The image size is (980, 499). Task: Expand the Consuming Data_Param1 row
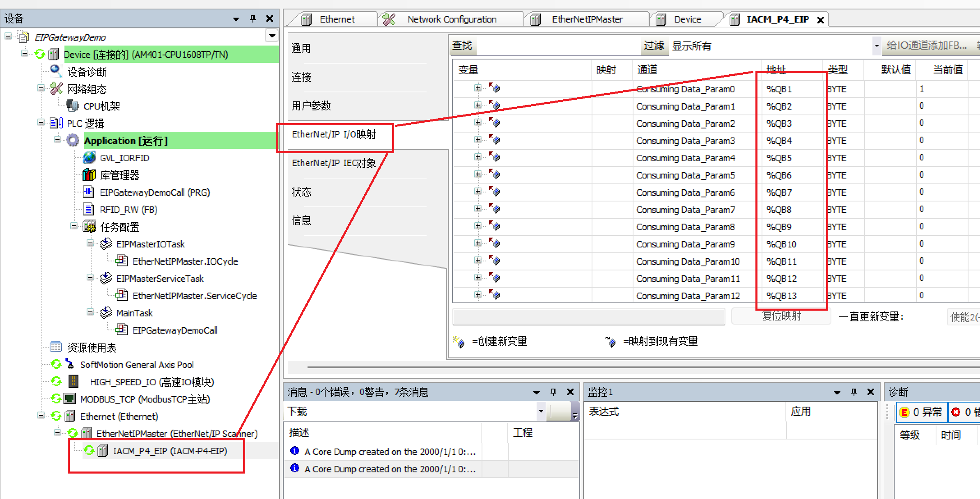pyautogui.click(x=477, y=105)
